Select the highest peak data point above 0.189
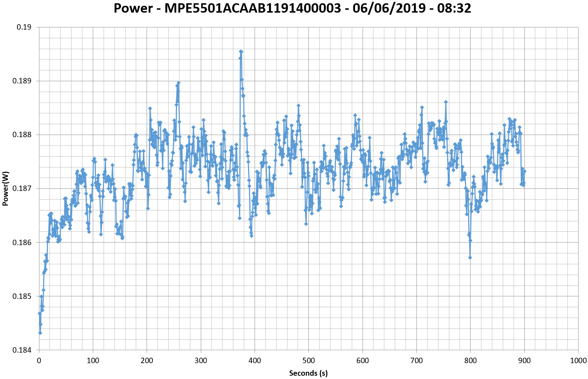The image size is (588, 379). 241,52
